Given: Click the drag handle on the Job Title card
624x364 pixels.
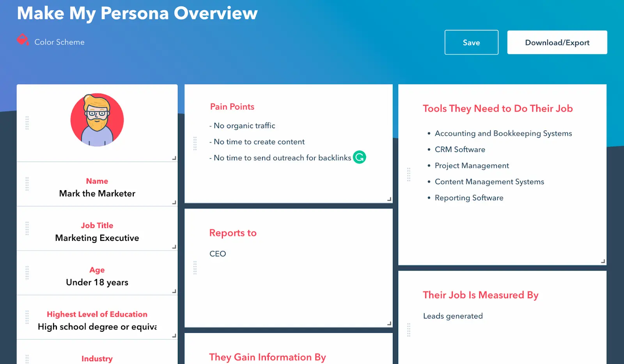Looking at the screenshot, I should (27, 228).
